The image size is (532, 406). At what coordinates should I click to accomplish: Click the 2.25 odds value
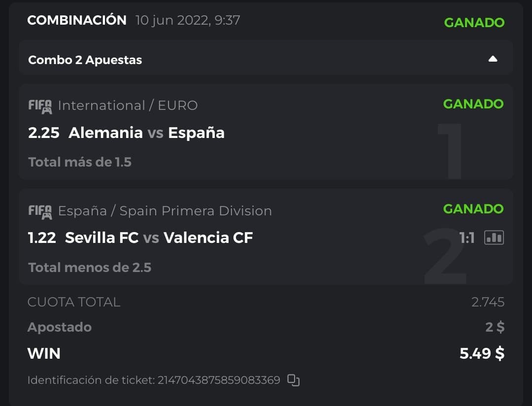click(44, 133)
